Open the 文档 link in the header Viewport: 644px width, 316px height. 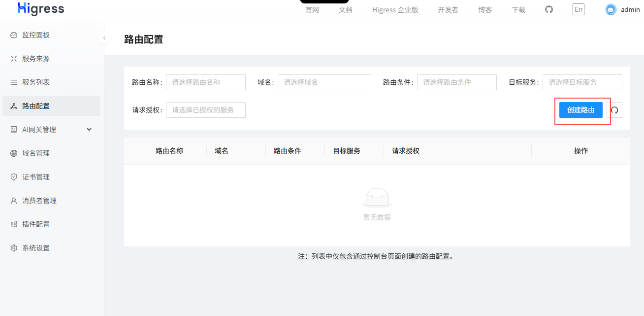pos(346,10)
